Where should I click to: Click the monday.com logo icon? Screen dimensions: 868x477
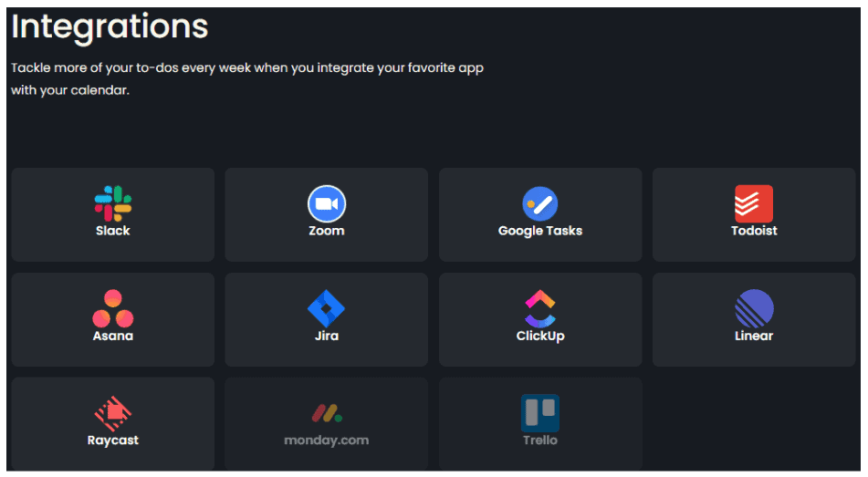point(327,413)
